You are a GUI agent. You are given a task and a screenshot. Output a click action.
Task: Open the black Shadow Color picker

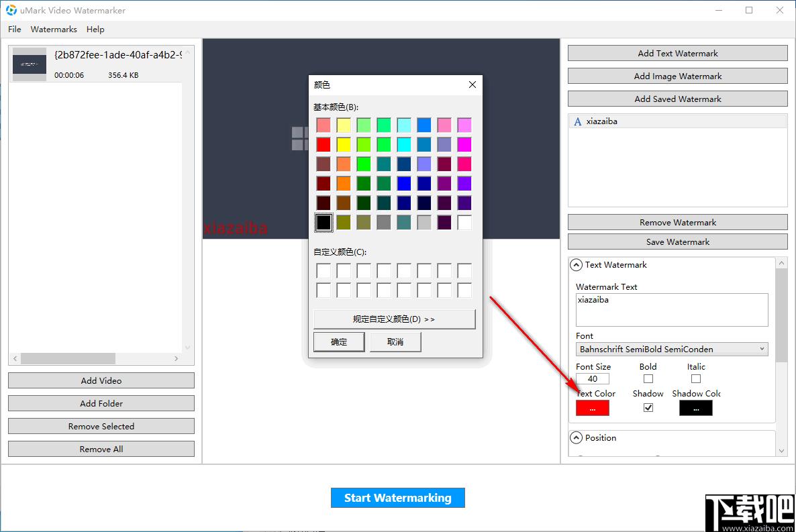pyautogui.click(x=696, y=408)
